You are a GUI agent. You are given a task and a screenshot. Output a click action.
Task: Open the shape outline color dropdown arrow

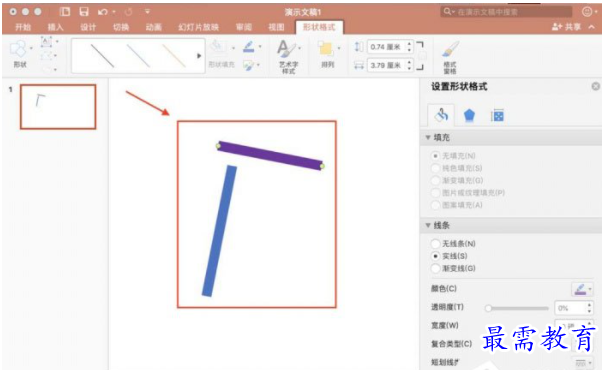point(260,47)
